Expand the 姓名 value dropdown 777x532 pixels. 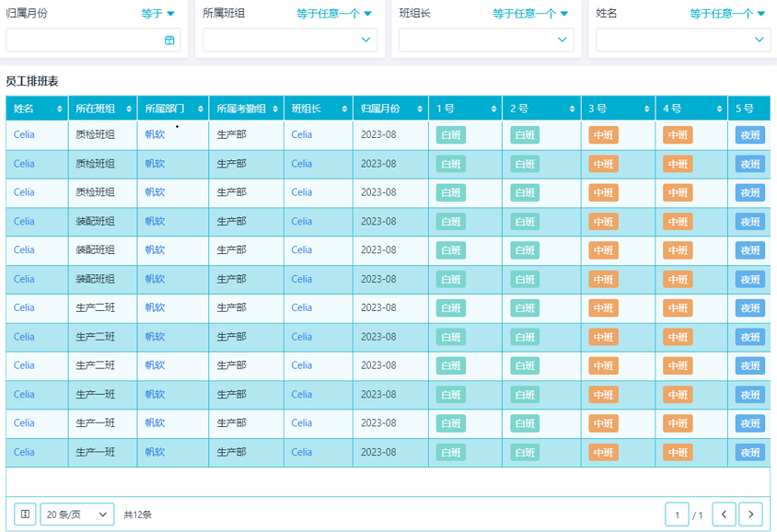tap(760, 40)
